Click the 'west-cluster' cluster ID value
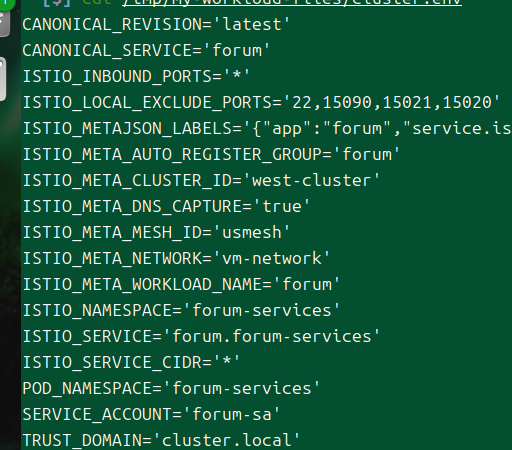This screenshot has width=512, height=450. (311, 180)
